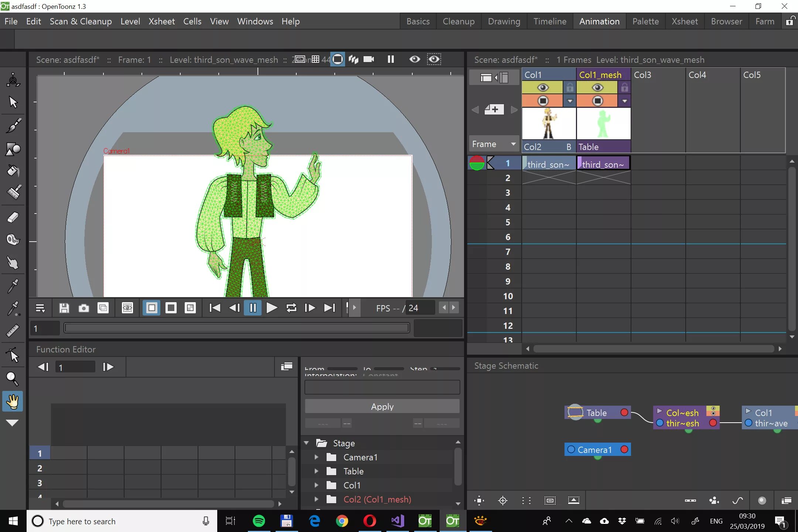The height and width of the screenshot is (532, 798).
Task: Open the Xsheet menu
Action: tap(161, 21)
